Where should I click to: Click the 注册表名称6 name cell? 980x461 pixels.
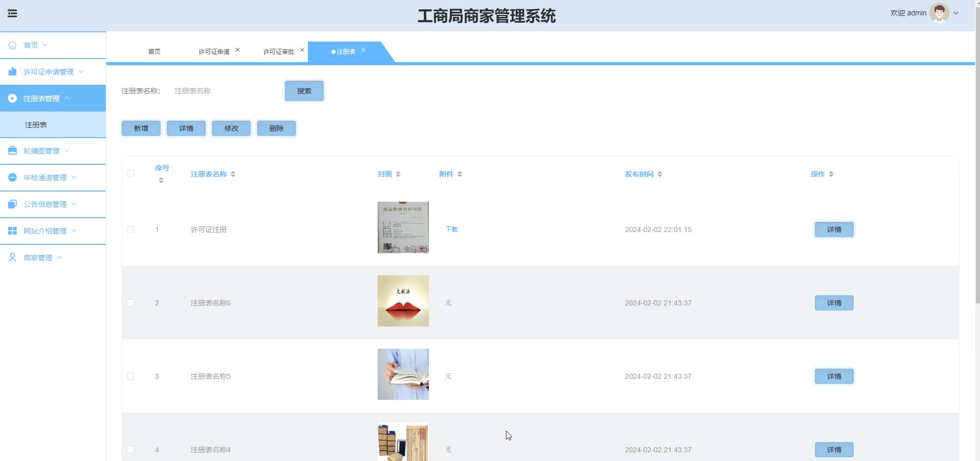pos(211,303)
